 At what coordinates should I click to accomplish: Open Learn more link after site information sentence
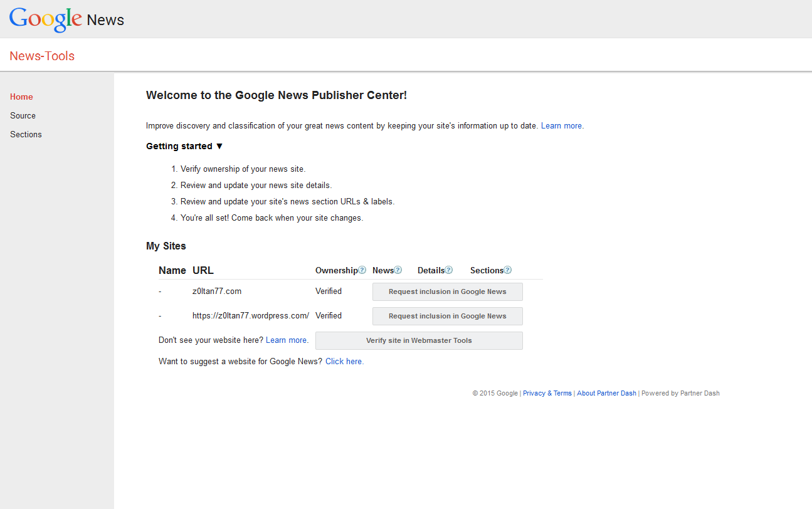pyautogui.click(x=561, y=125)
